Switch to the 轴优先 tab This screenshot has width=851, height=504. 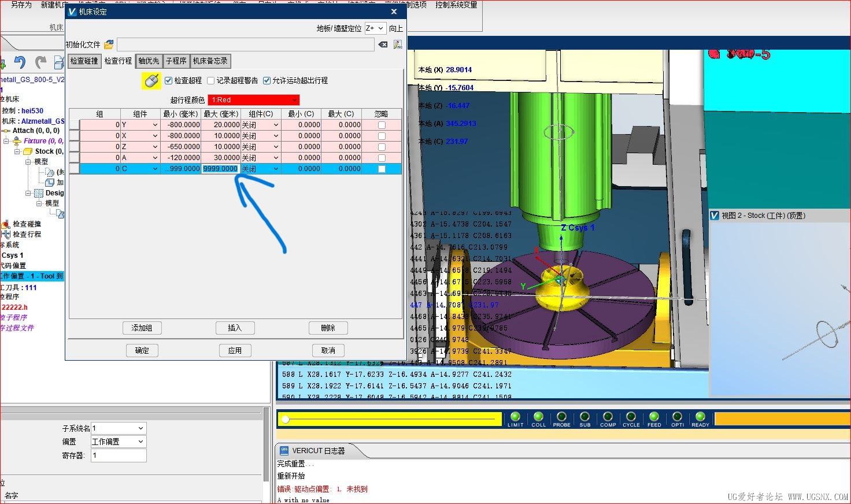[x=149, y=61]
